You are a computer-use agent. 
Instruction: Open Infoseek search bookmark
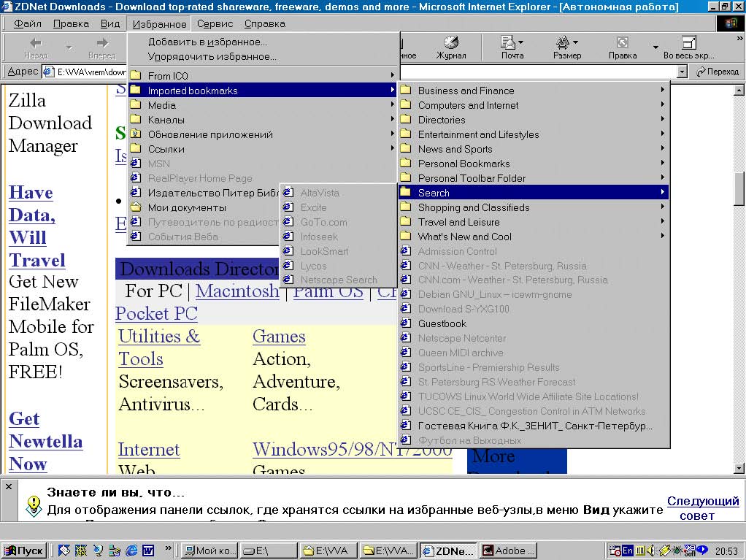tap(338, 237)
